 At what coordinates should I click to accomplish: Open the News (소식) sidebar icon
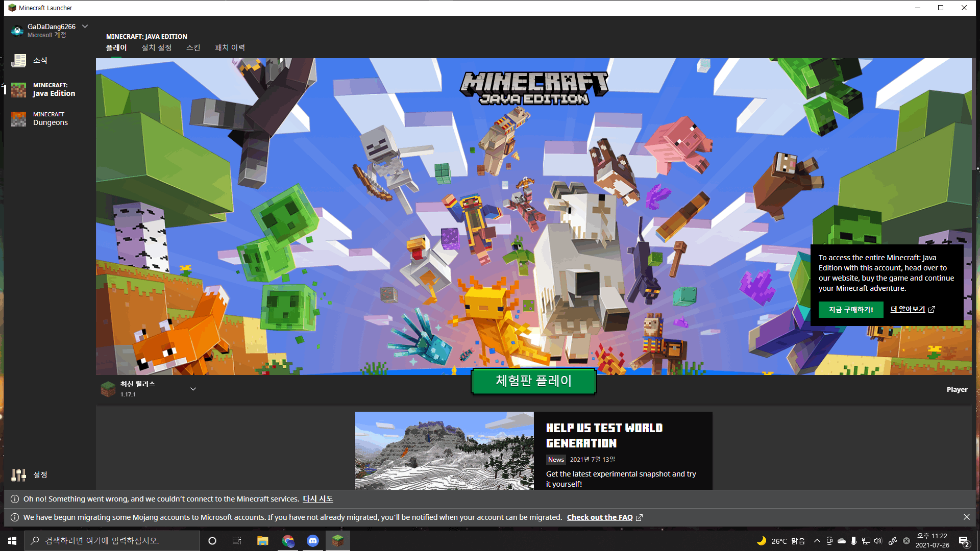(19, 61)
